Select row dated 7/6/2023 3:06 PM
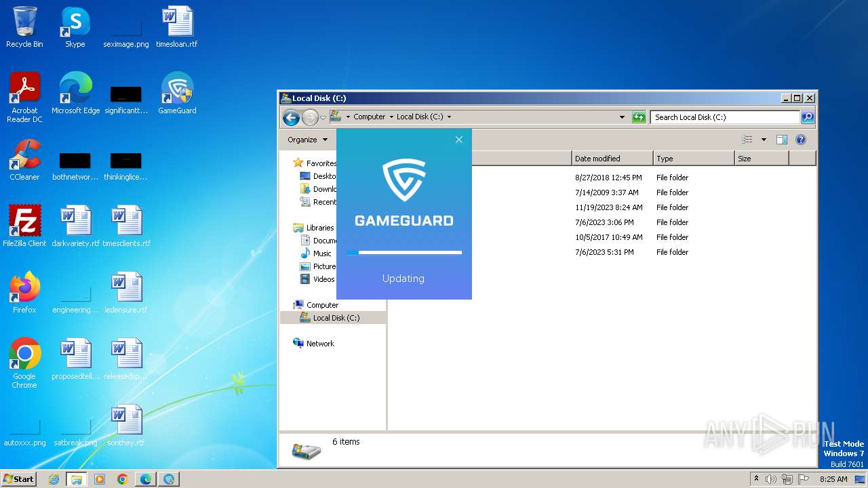 coord(603,222)
